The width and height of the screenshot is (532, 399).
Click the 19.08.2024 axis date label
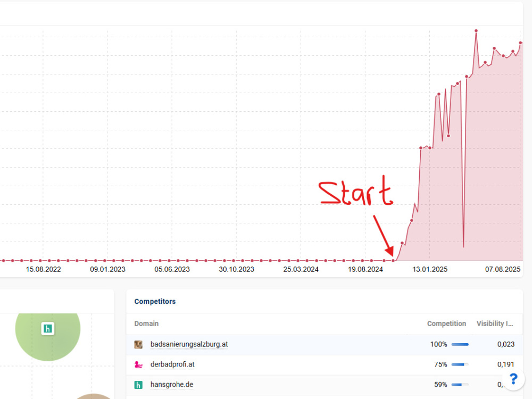coord(365,269)
